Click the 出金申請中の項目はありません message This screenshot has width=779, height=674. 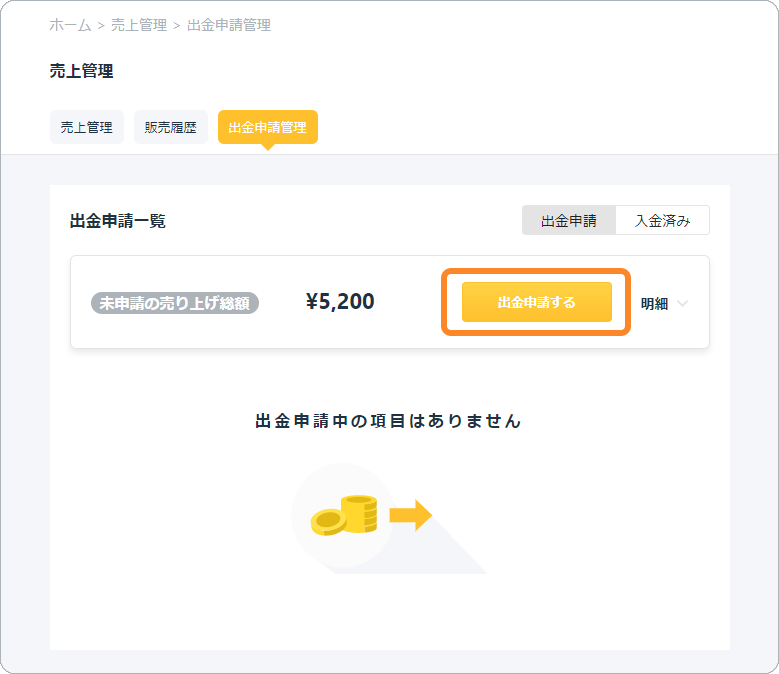(x=388, y=421)
